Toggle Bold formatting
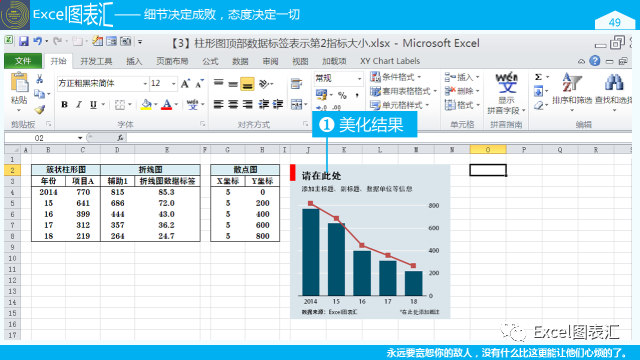 [x=64, y=104]
